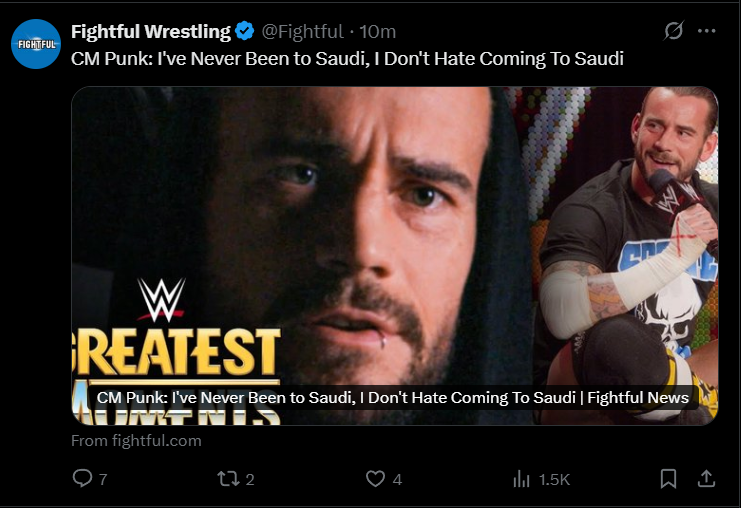Click the 1.5K views count
Screen dimensions: 741x508
click(x=554, y=480)
